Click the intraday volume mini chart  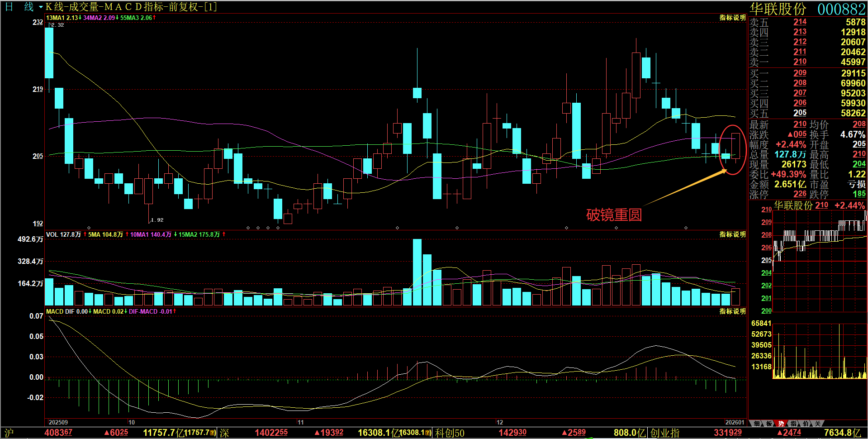820,351
